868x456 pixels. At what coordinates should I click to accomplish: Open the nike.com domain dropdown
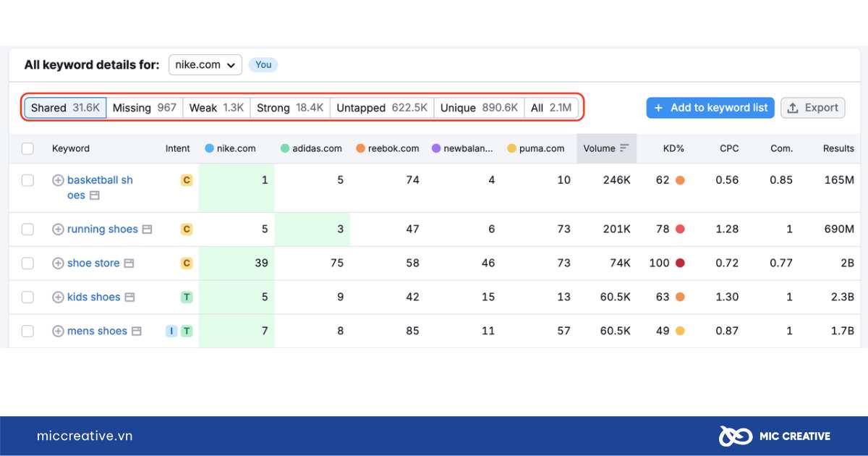pyautogui.click(x=205, y=64)
